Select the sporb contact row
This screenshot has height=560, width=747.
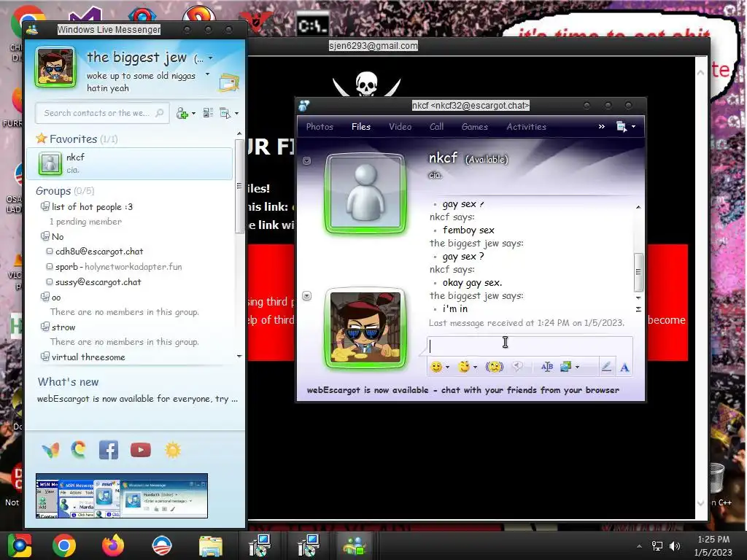point(119,267)
